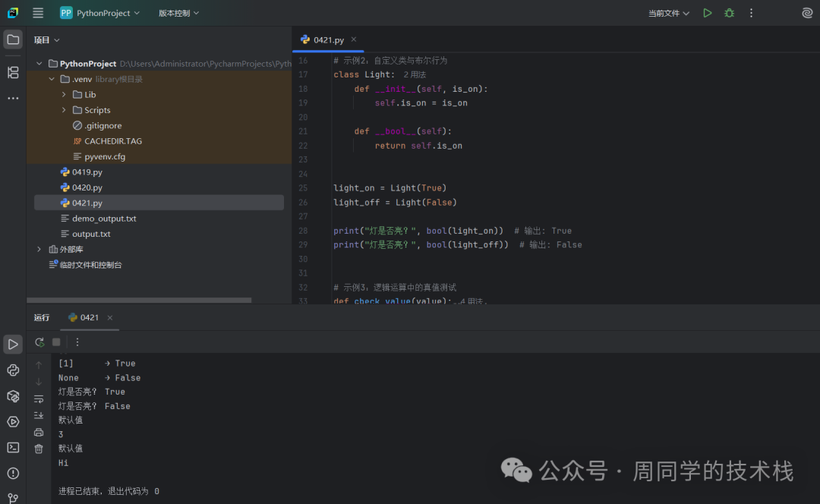This screenshot has height=504, width=820.
Task: Clear all console output trash icon
Action: (x=39, y=449)
